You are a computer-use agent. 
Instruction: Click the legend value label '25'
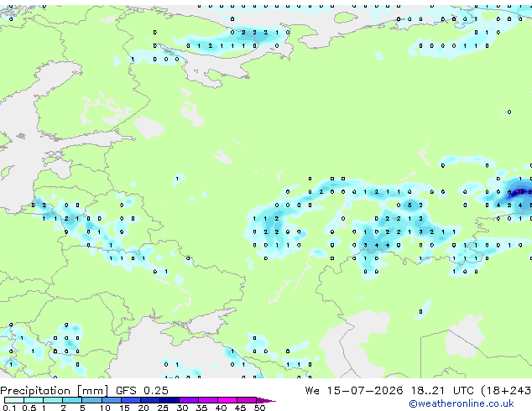click(x=163, y=408)
